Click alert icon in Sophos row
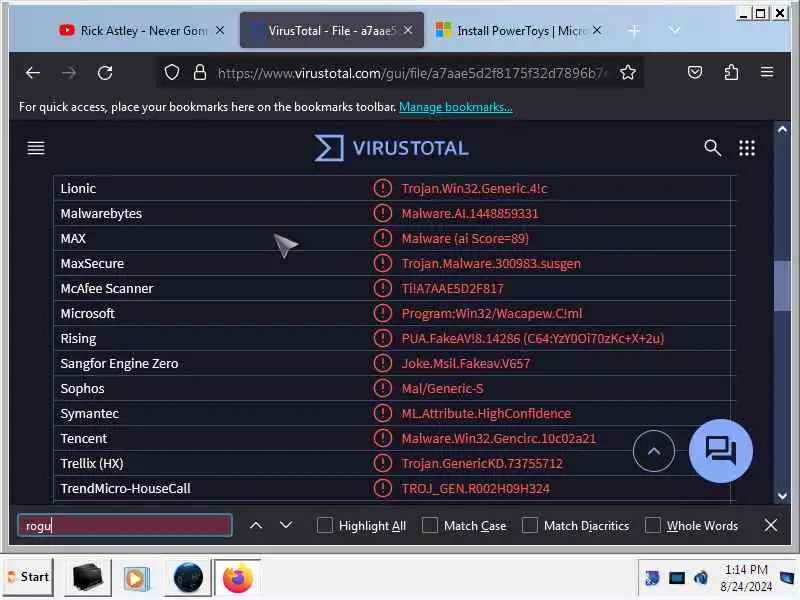This screenshot has width=800, height=600. [x=382, y=388]
